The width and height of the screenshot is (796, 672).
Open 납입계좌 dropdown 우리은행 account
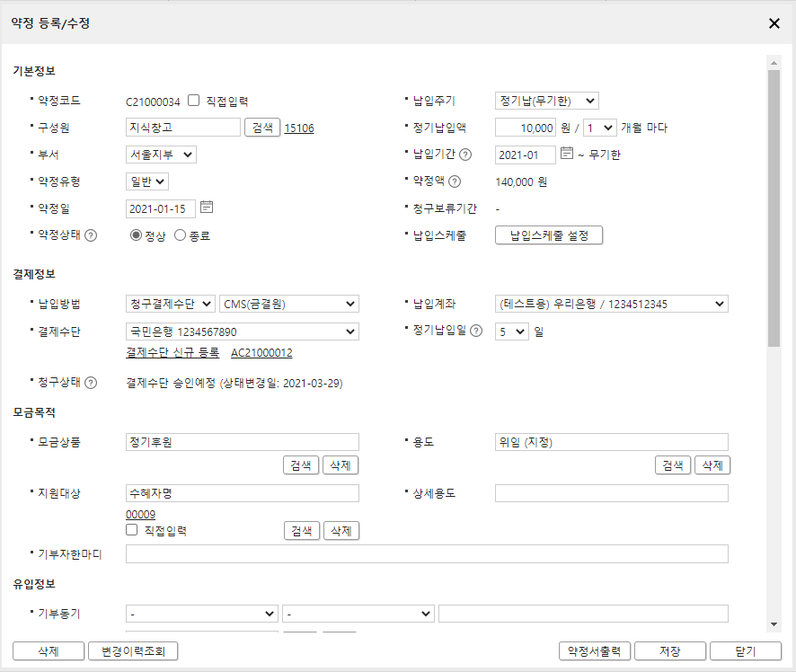tap(612, 304)
